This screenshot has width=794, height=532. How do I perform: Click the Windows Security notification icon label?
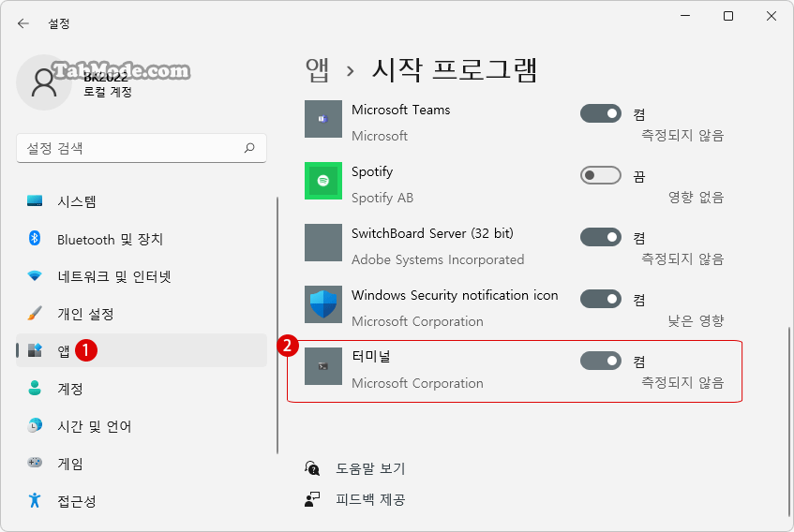tap(455, 295)
